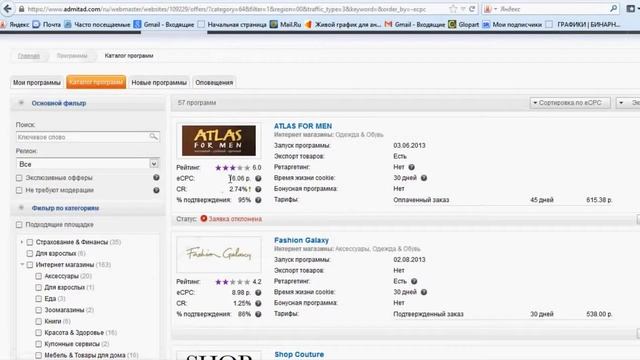Open the Почта bookmark

pyautogui.click(x=47, y=24)
